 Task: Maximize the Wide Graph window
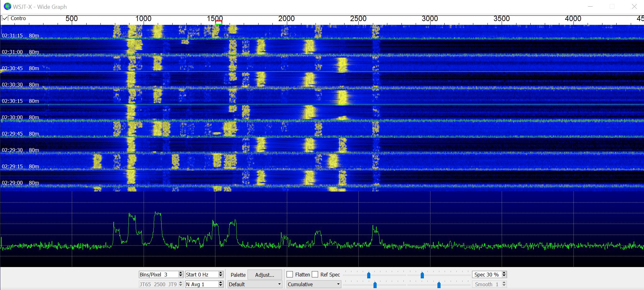(612, 7)
